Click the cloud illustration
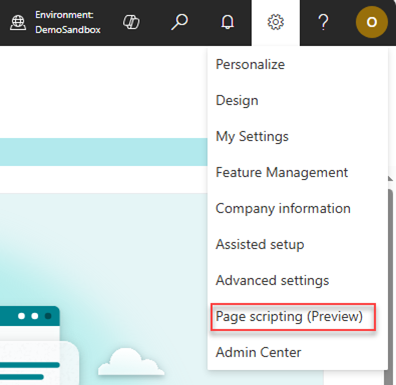Screen dimensions: 396x385 131,362
